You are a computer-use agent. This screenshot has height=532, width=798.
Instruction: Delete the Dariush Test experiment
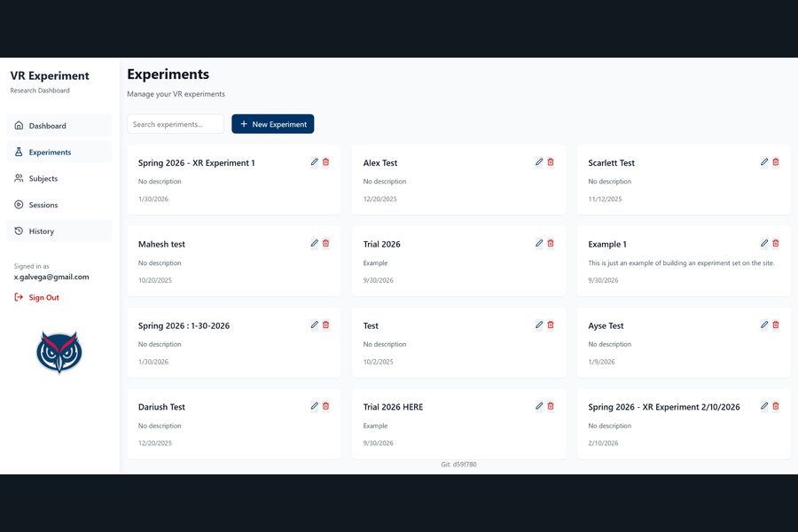click(325, 406)
